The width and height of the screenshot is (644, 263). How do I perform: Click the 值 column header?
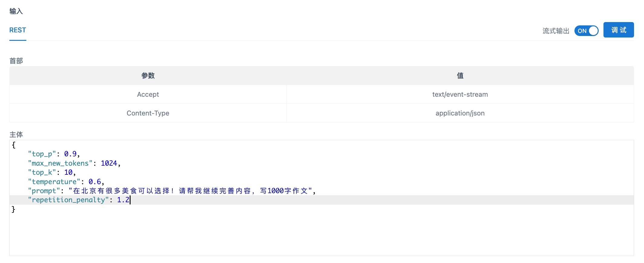pyautogui.click(x=460, y=76)
